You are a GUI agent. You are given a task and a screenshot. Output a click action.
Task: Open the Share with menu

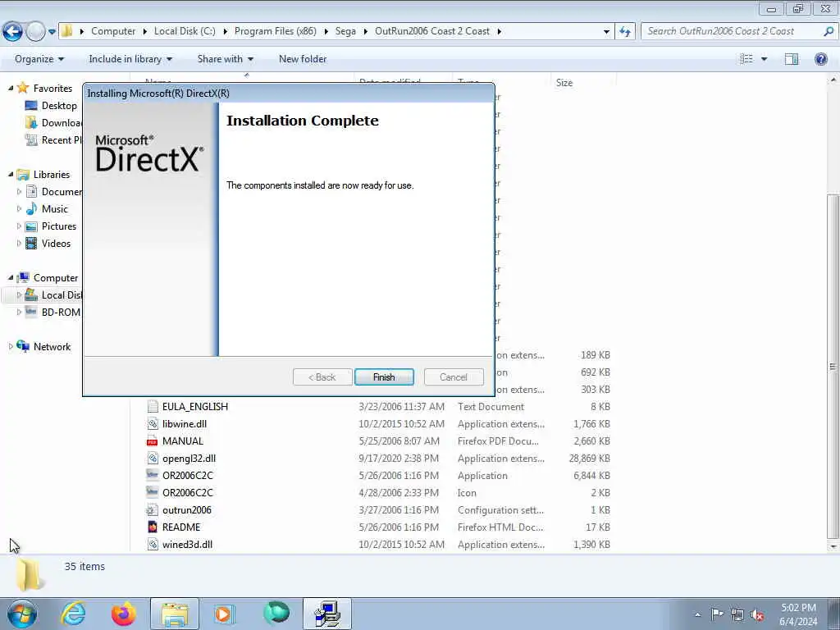(225, 59)
